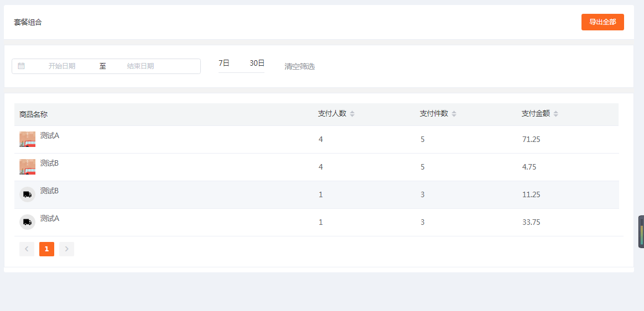Click the calendar icon in date picker

coord(22,66)
